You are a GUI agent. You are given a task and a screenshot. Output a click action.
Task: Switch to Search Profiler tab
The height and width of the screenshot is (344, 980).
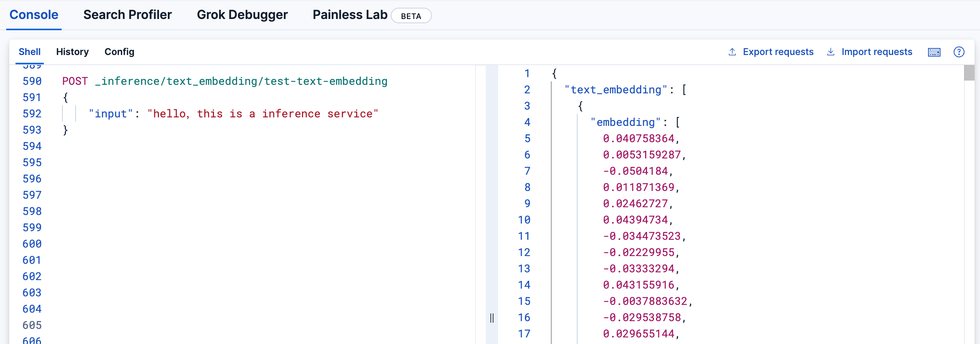[x=128, y=15]
